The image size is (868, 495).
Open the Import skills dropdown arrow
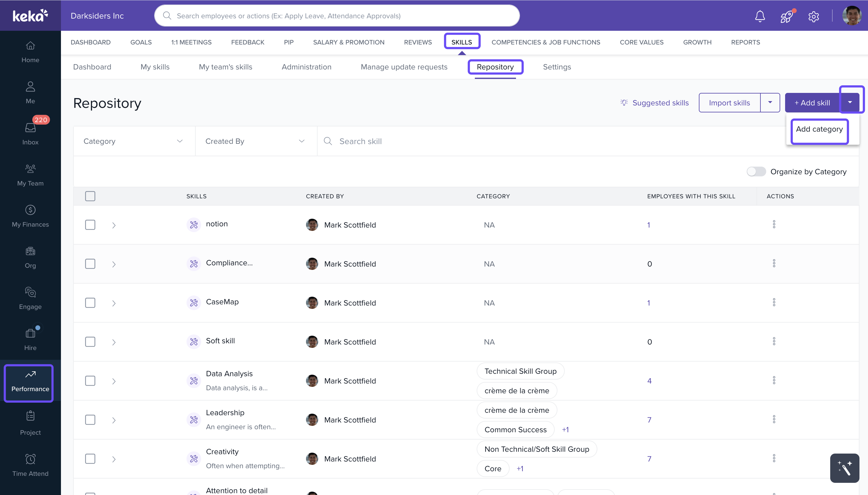(x=770, y=102)
